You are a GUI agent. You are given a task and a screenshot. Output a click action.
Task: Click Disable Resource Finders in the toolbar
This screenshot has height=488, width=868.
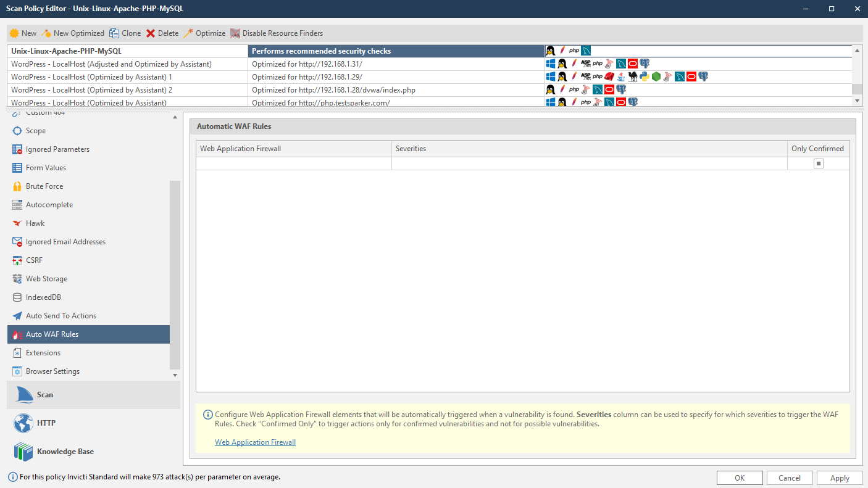278,33
